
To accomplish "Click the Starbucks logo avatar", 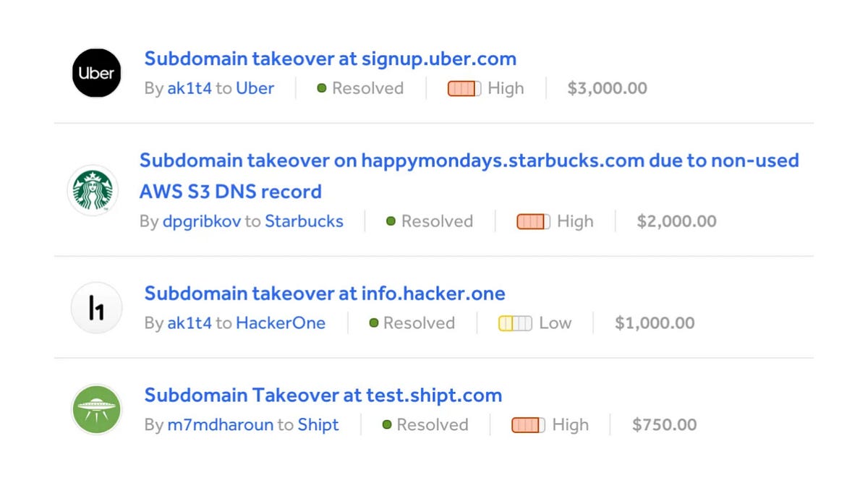I will pos(93,190).
